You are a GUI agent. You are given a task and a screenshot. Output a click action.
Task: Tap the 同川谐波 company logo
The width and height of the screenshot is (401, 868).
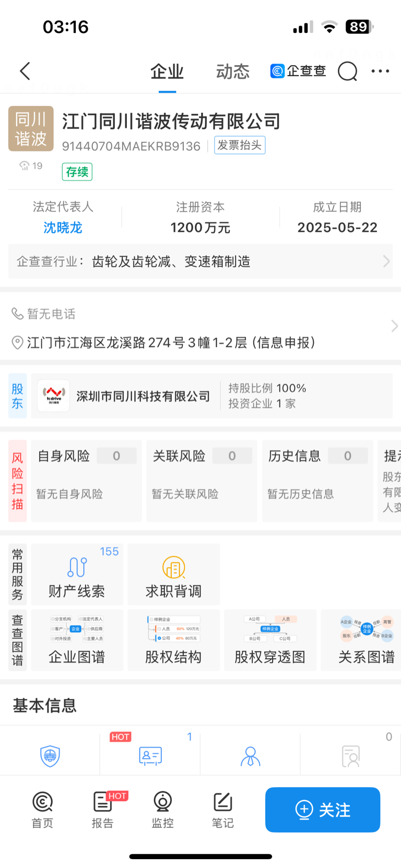(x=31, y=129)
